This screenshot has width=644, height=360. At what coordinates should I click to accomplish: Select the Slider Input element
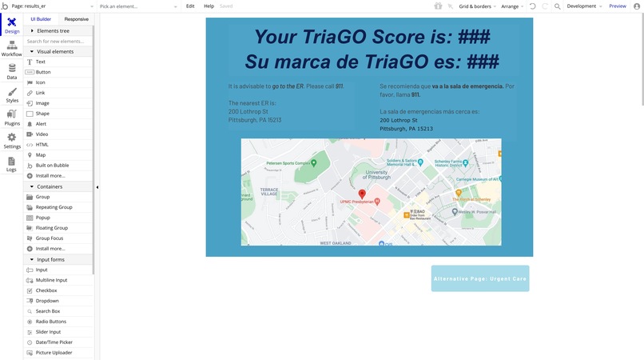click(x=58, y=332)
